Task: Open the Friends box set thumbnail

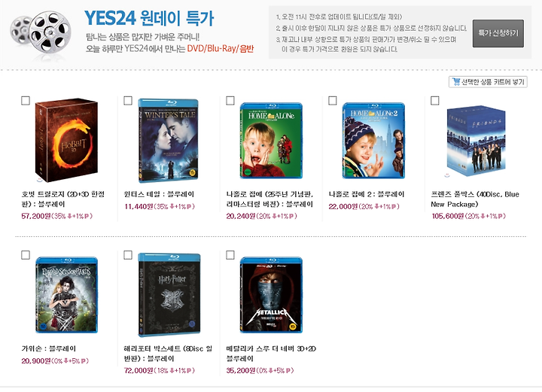Action: (476, 141)
